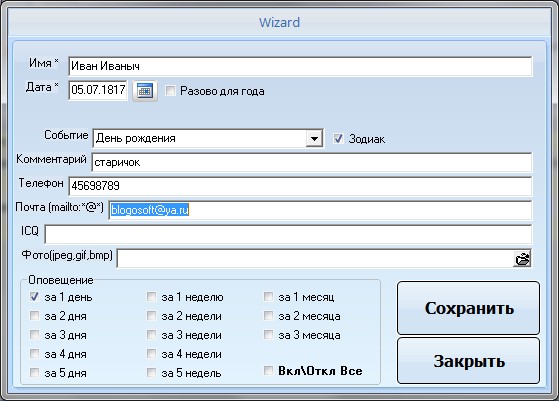The height and width of the screenshot is (401, 559).
Task: Browse for photo file with folder icon
Action: coord(522,259)
